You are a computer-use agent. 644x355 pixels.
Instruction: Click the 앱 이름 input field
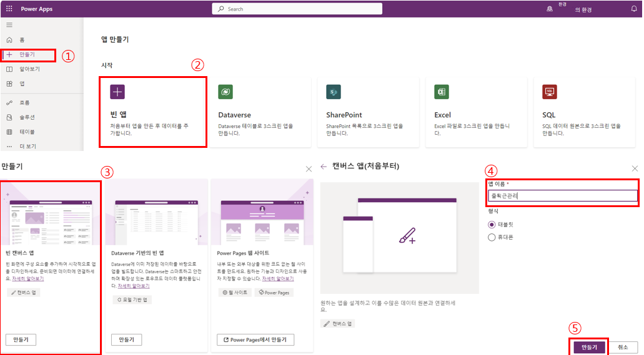563,196
